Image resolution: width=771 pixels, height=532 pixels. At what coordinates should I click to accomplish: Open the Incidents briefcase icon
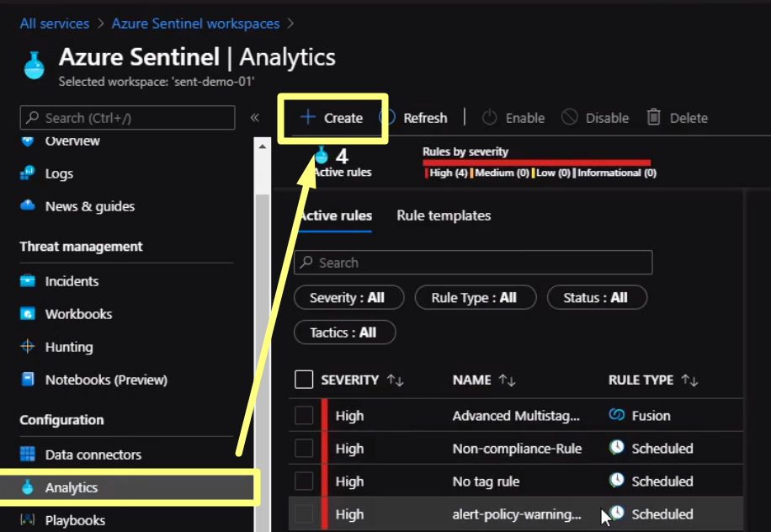(28, 281)
